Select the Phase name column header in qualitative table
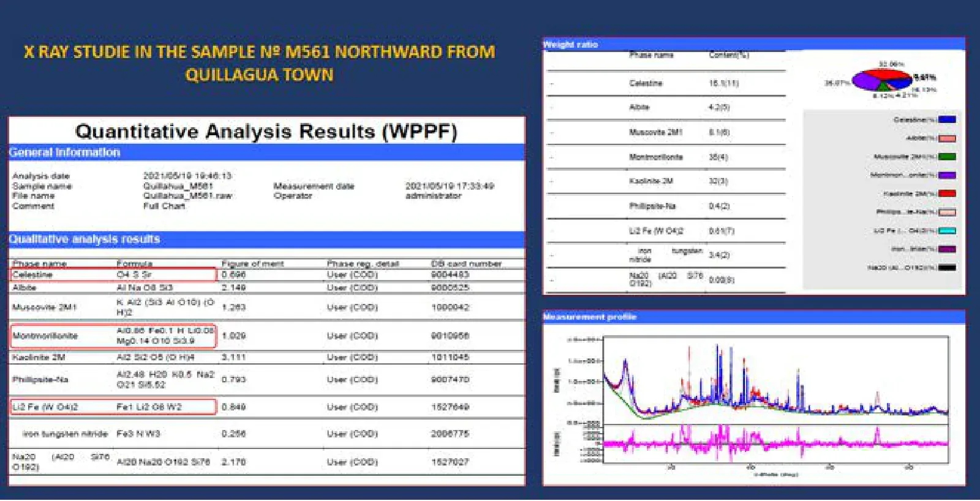Image resolution: width=980 pixels, height=501 pixels. coord(39,263)
